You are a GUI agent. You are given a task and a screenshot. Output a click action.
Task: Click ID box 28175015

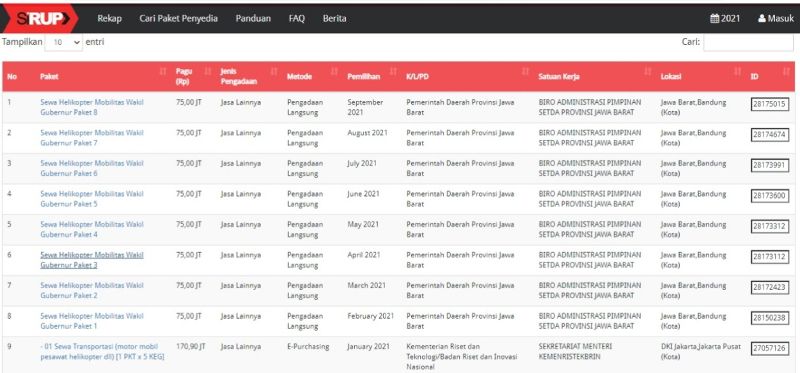770,105
